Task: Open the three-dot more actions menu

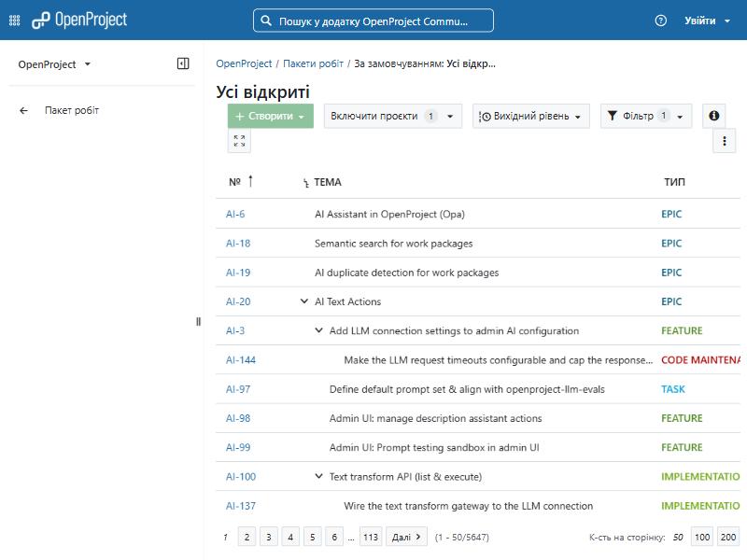Action: point(725,141)
